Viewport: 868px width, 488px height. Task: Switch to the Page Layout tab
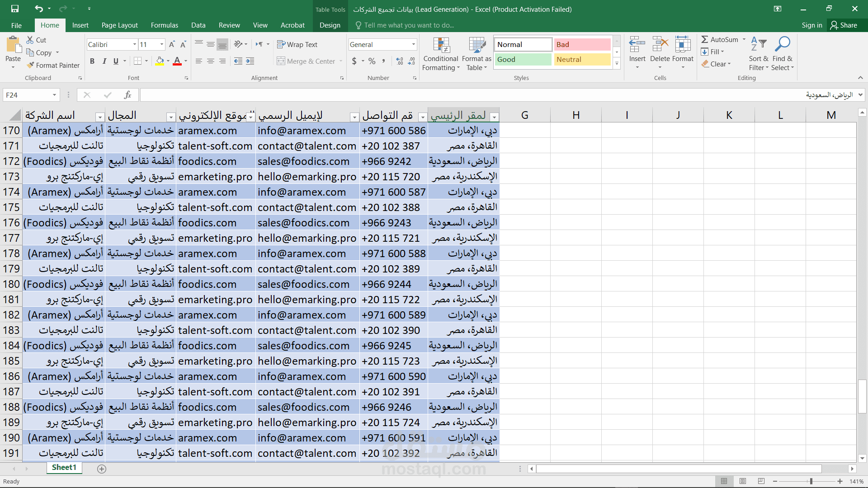120,25
